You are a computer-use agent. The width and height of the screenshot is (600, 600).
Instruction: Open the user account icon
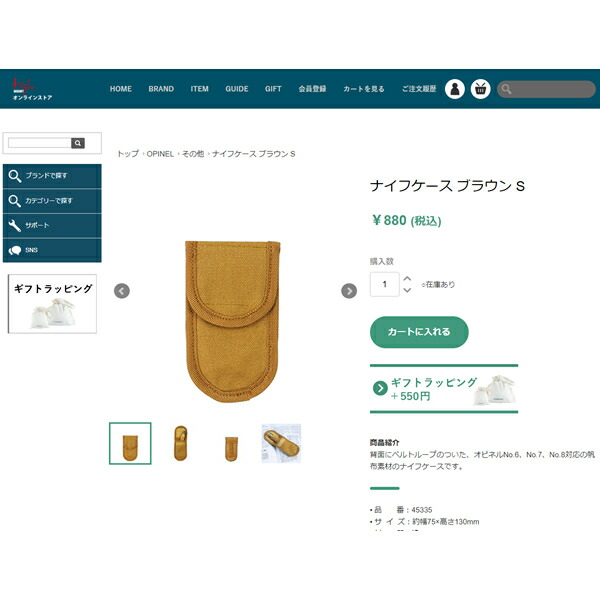455,89
